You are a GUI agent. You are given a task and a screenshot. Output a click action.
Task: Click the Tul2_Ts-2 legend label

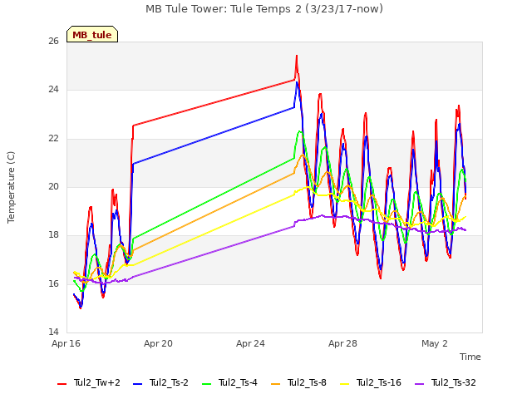click(169, 382)
